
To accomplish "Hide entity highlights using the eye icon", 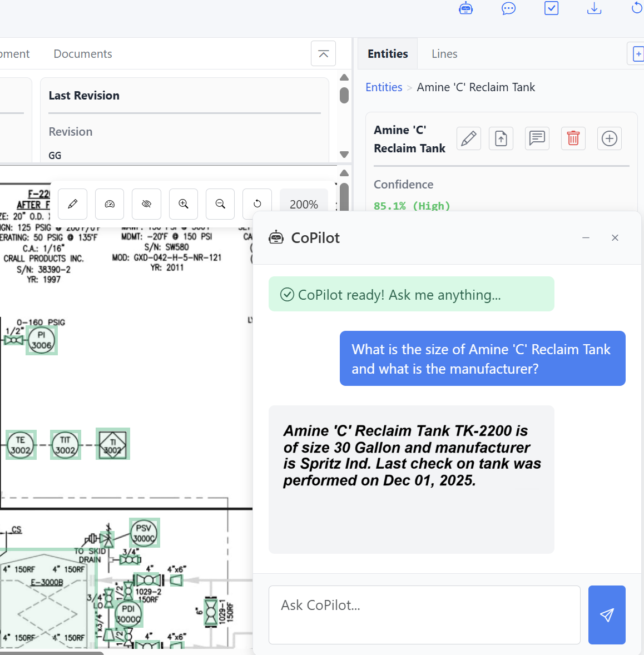I will tap(146, 204).
